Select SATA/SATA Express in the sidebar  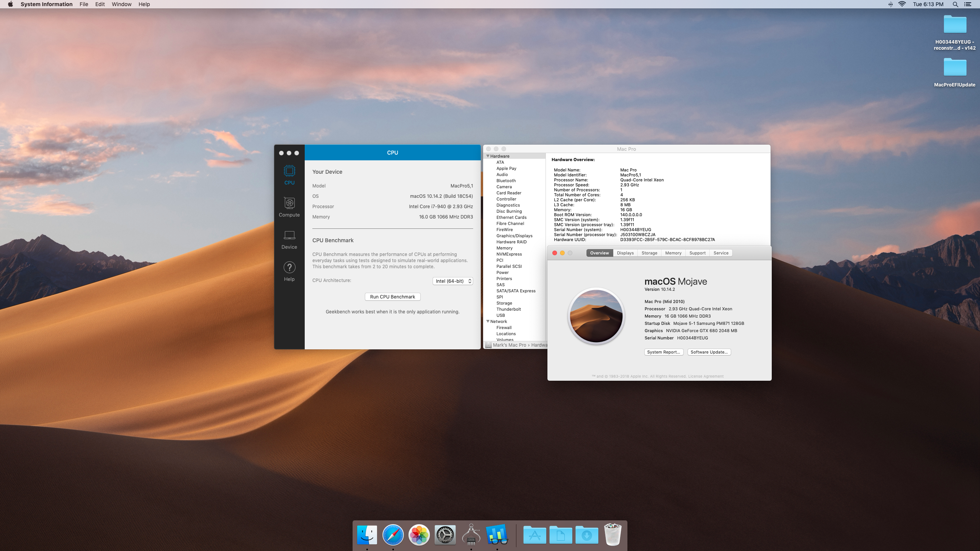click(x=516, y=291)
